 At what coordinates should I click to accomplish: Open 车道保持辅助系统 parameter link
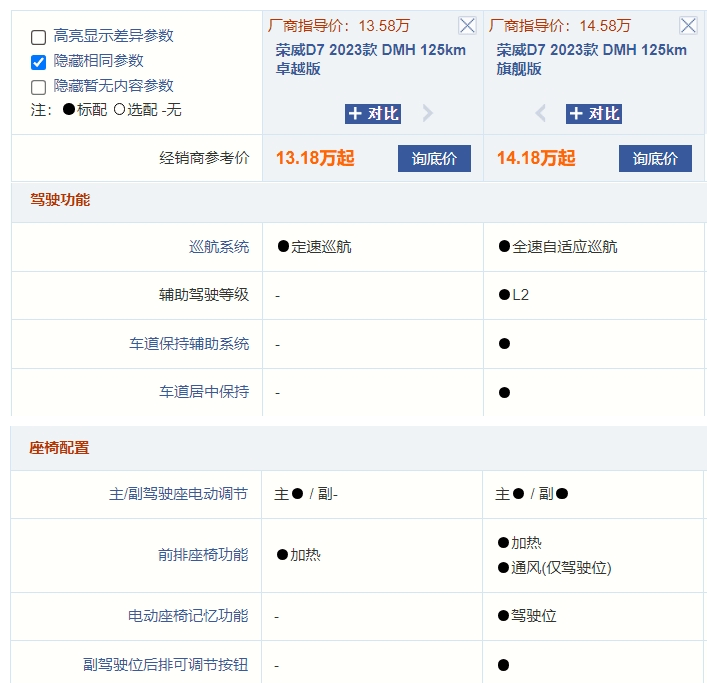coord(189,344)
